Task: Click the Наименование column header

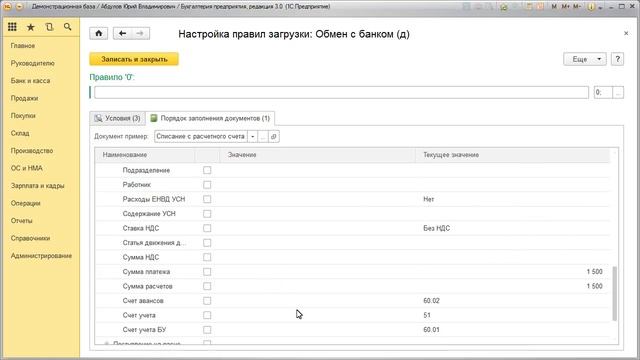Action: pyautogui.click(x=145, y=155)
